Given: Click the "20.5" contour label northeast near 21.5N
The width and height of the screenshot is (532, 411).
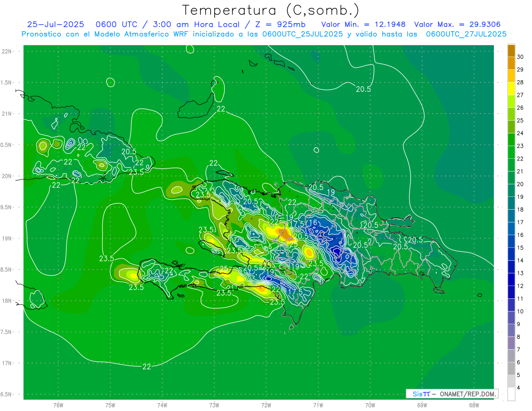Looking at the screenshot, I should click(x=363, y=89).
